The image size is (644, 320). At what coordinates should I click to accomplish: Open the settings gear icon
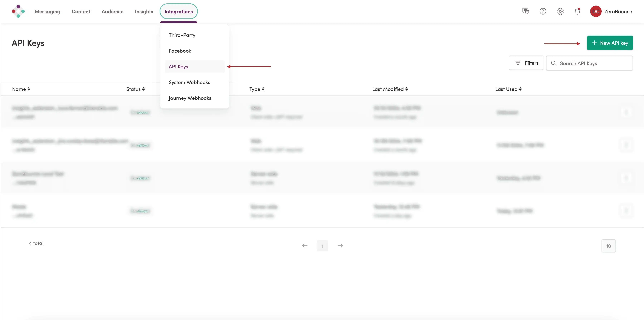click(x=560, y=11)
